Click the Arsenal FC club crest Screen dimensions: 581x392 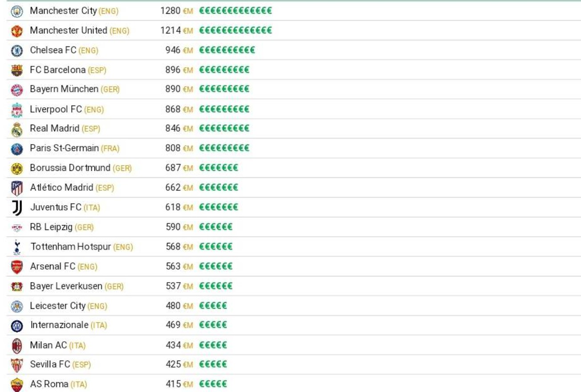pyautogui.click(x=16, y=267)
